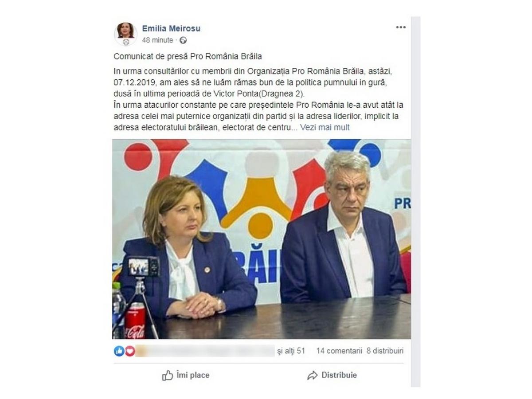Like the post with Îmi place button

[186, 376]
